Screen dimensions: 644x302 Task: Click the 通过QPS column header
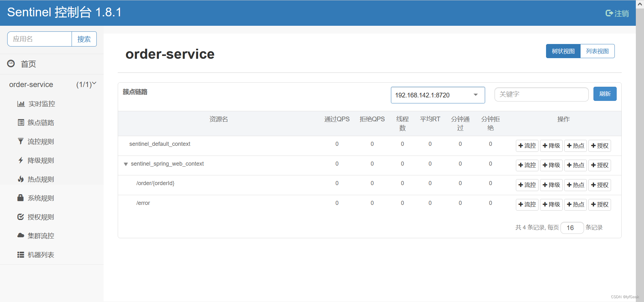(x=337, y=119)
